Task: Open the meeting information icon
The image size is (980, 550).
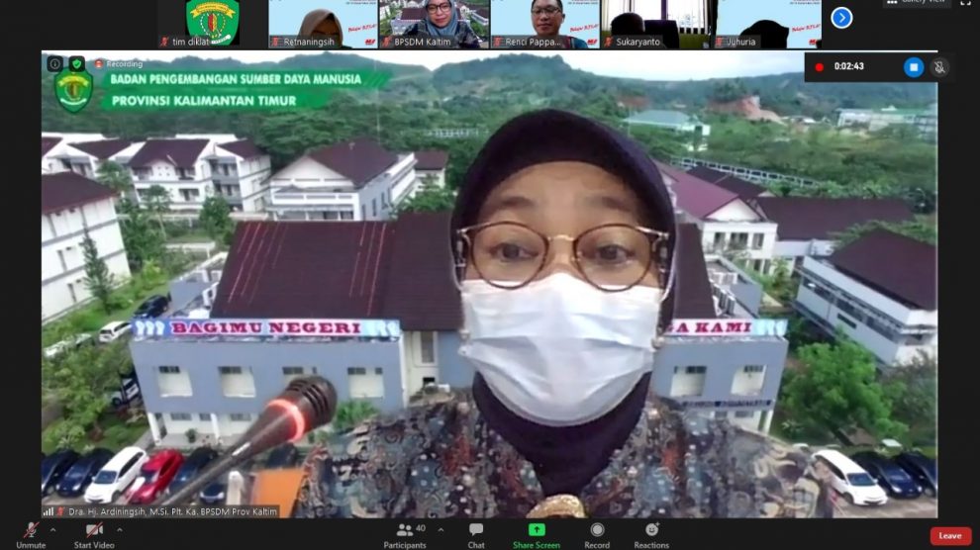Action: (55, 63)
